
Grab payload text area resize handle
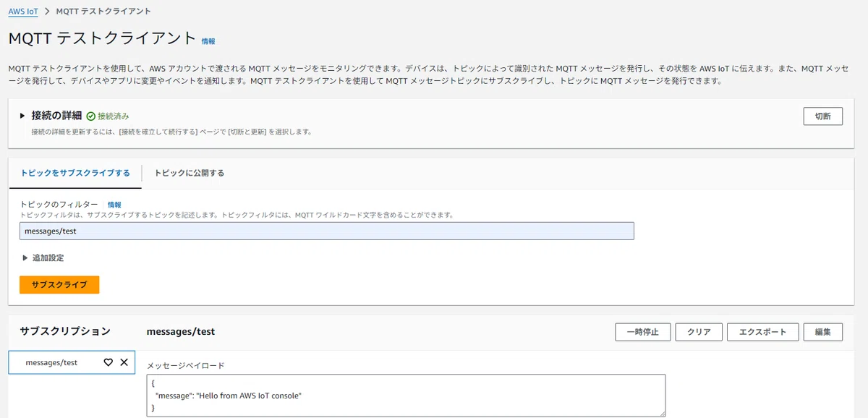coord(661,413)
